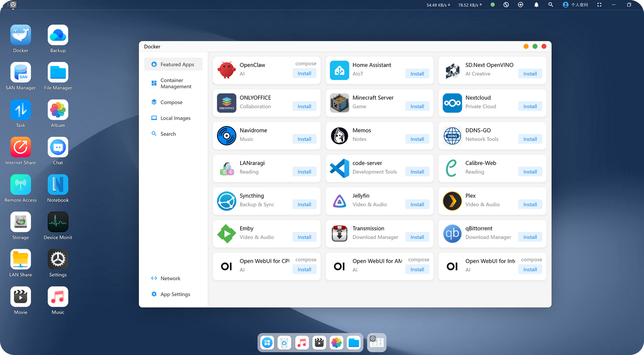Launch the Notebook desktop app
Viewport: 644px width, 355px height.
pos(58,185)
